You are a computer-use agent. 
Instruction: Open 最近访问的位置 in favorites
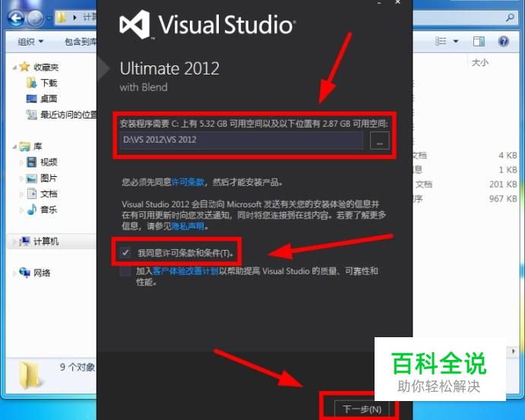(68, 115)
